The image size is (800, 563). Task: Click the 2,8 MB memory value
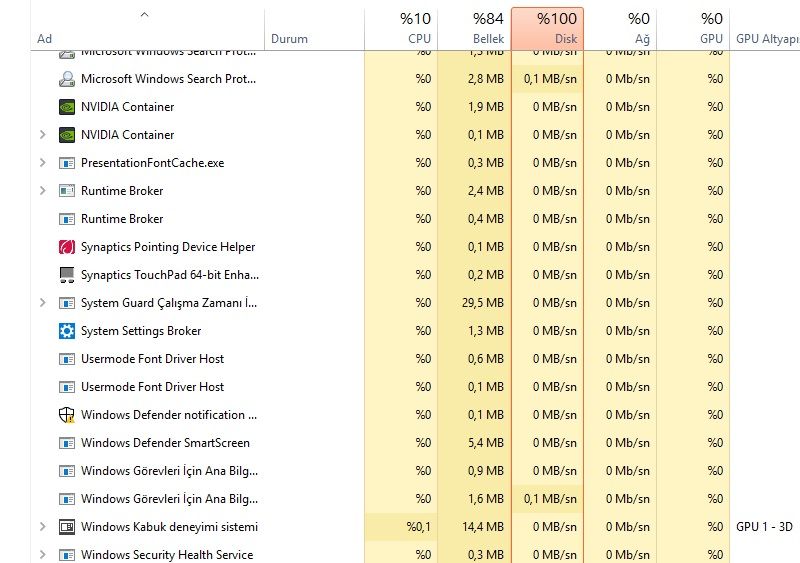tap(486, 79)
